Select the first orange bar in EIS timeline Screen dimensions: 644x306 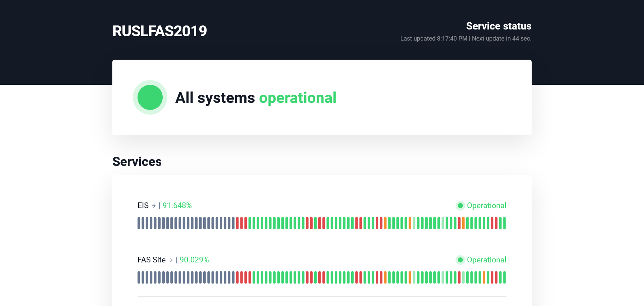[x=385, y=223]
